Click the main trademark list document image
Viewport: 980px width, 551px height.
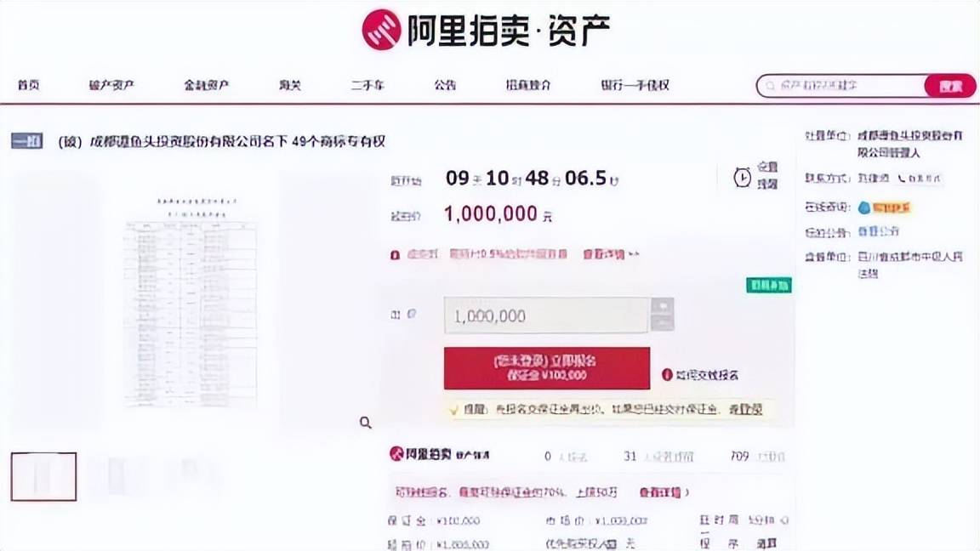[x=191, y=302]
